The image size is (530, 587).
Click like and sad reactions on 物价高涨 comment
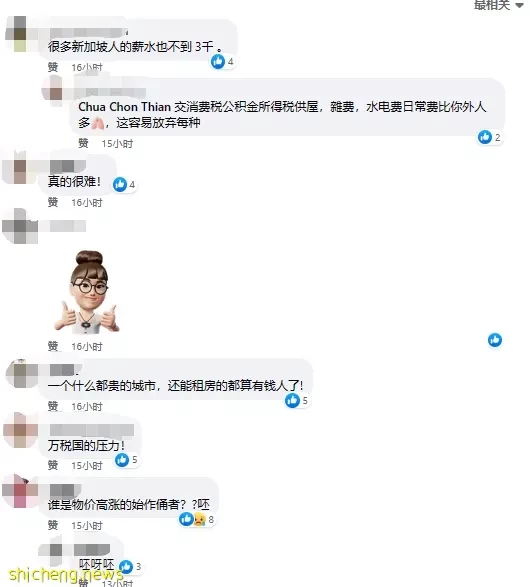193,519
